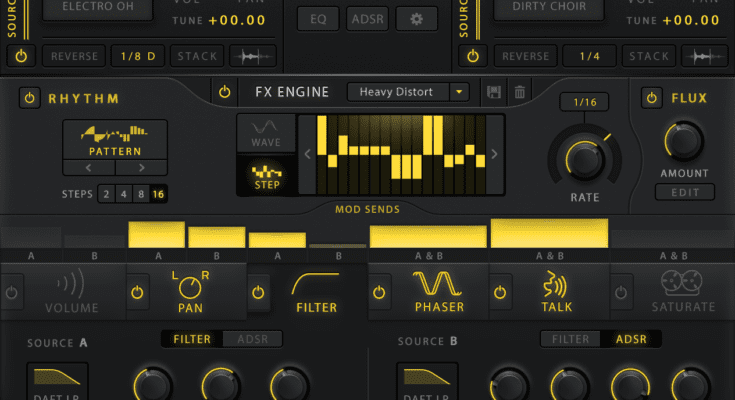
Task: Switch Source B to Filter tab
Action: [x=572, y=339]
